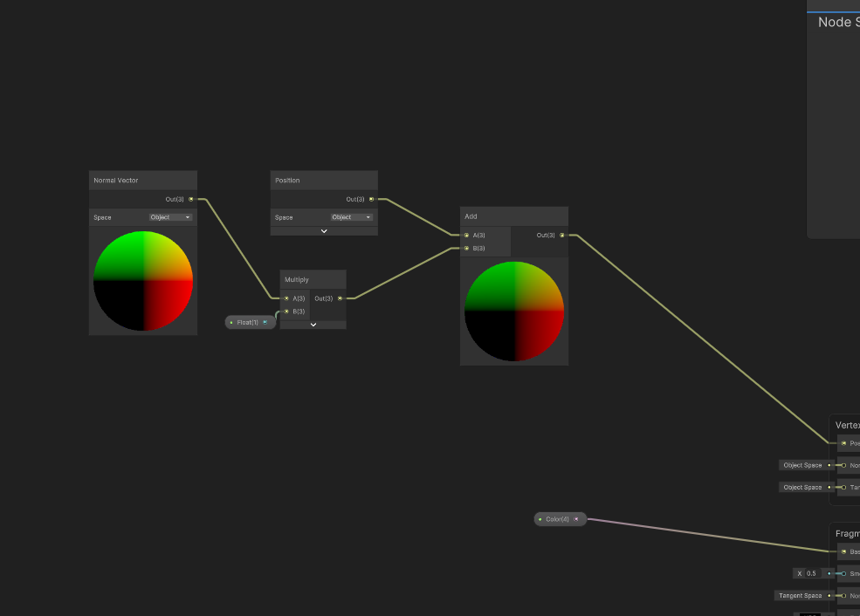Expand the Position node preview chevron

[324, 231]
